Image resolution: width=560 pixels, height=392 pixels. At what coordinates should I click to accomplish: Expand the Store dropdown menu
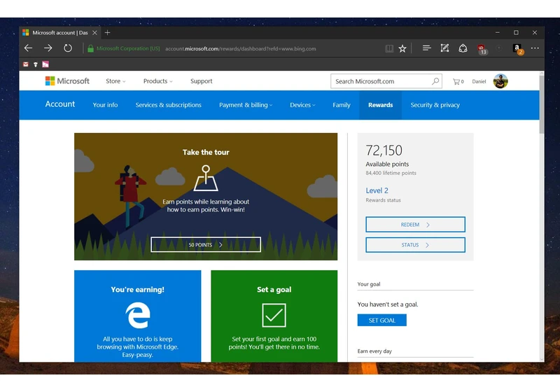115,81
